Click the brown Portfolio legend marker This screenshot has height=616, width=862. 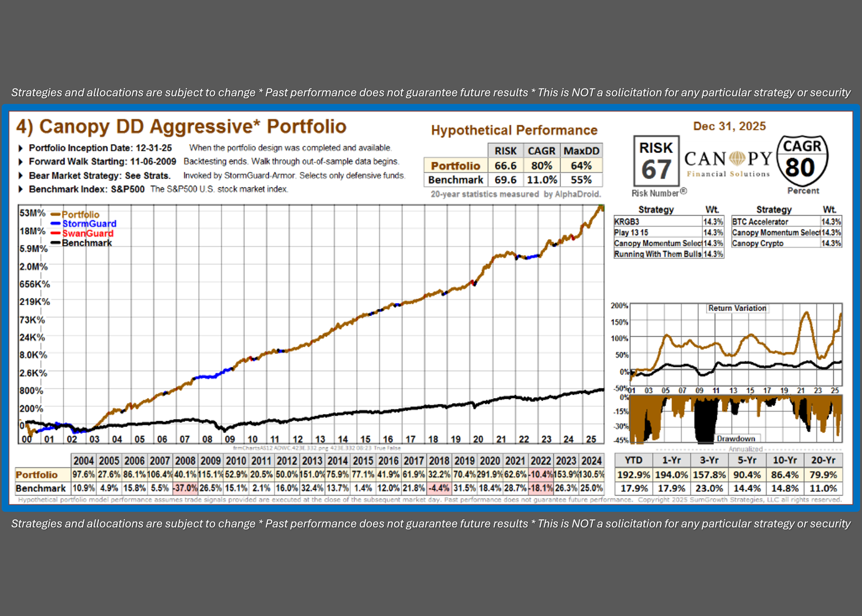tap(56, 215)
